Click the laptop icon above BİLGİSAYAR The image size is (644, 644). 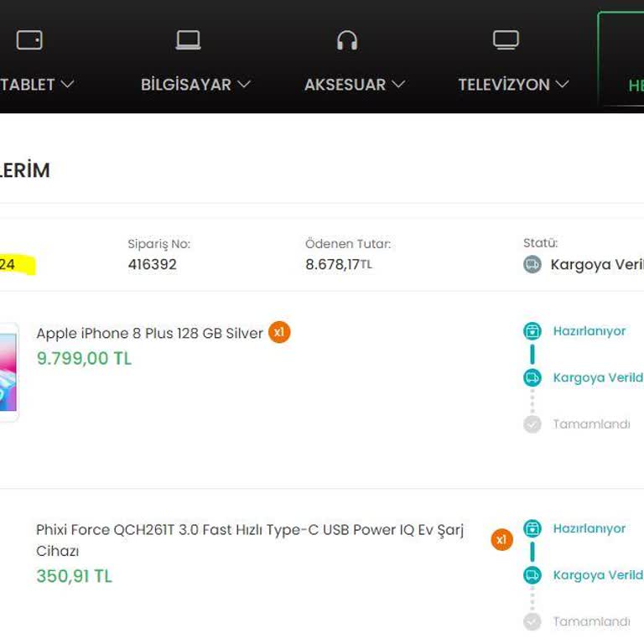click(x=188, y=40)
